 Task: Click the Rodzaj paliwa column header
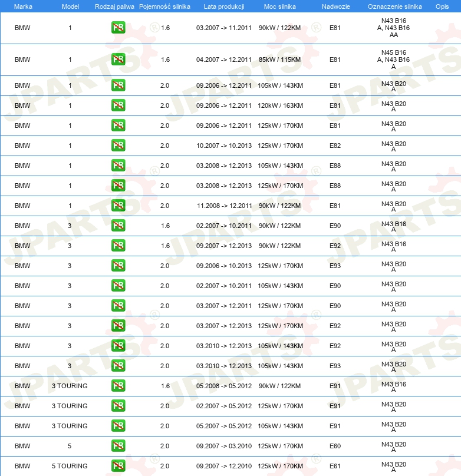click(x=114, y=6)
